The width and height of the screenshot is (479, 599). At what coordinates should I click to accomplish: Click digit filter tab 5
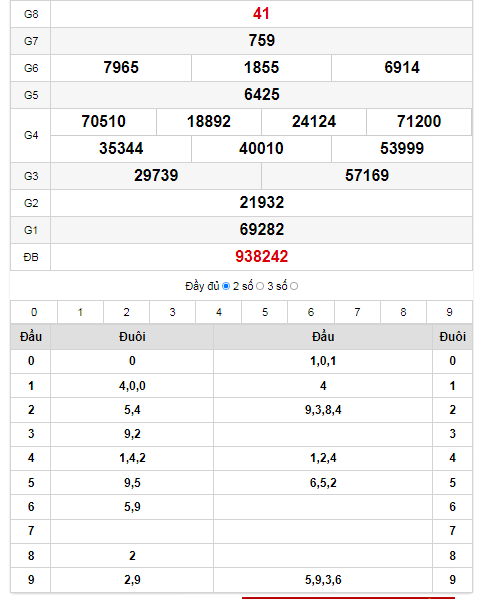coord(265,312)
